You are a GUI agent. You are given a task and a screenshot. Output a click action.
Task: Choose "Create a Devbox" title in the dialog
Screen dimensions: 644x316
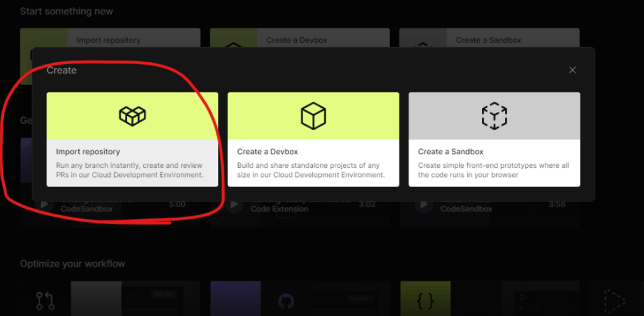click(267, 151)
